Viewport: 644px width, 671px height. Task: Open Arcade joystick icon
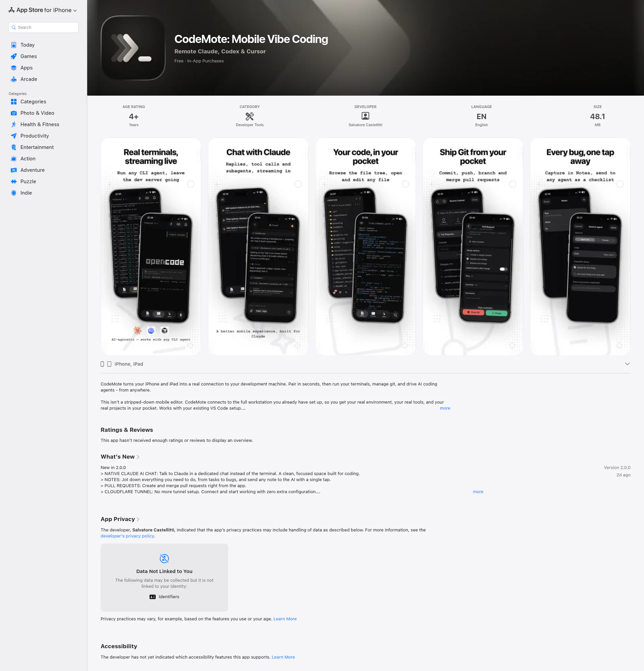click(x=14, y=79)
